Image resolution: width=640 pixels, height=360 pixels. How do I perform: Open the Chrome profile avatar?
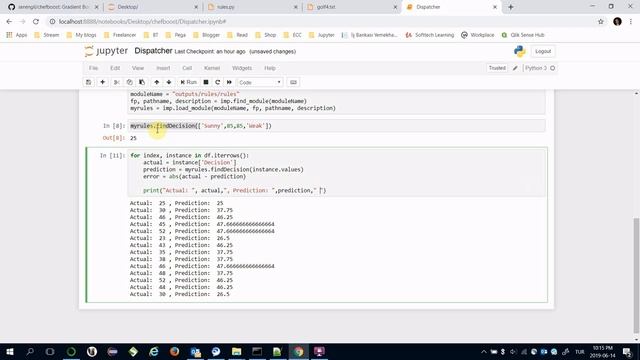tap(617, 22)
